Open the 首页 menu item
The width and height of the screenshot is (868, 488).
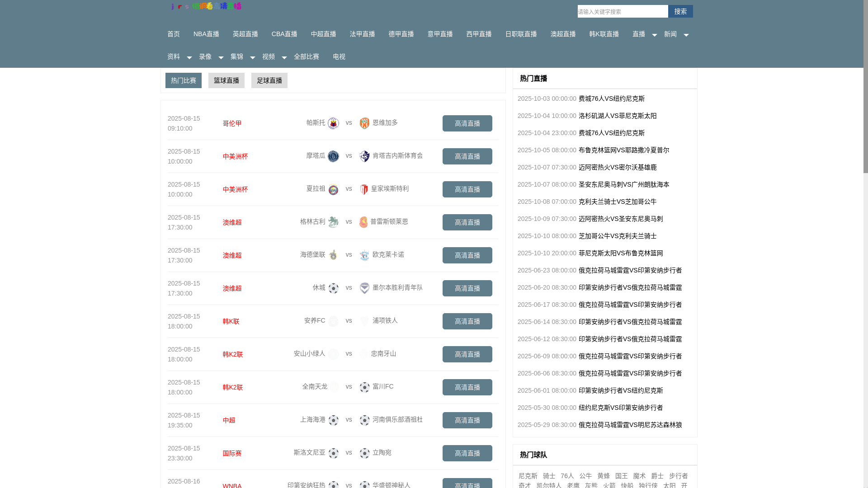pos(174,34)
